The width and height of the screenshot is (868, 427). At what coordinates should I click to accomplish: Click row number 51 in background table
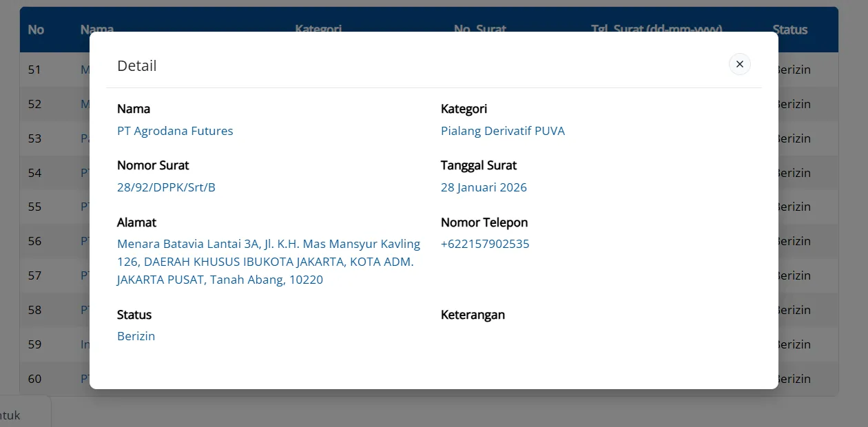click(34, 70)
